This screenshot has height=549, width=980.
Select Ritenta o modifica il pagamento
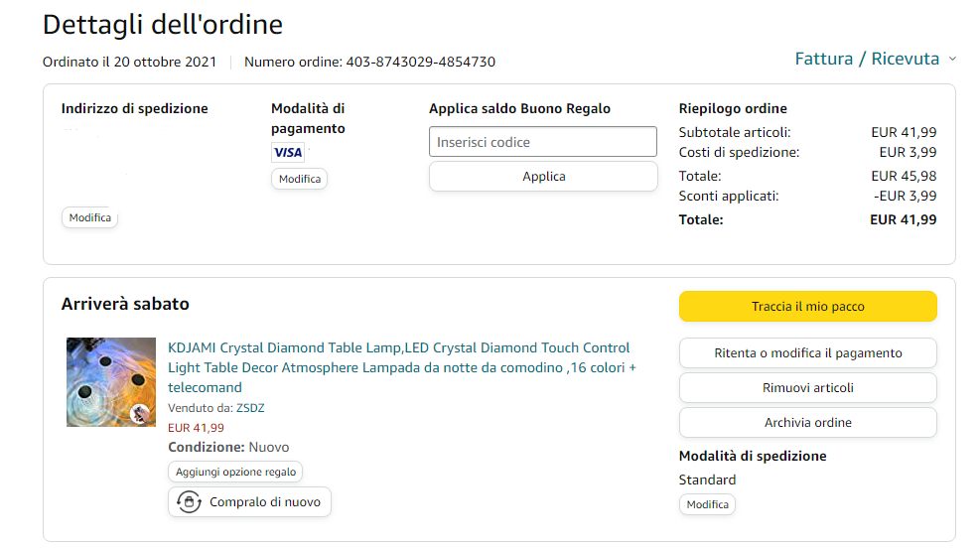pos(807,353)
